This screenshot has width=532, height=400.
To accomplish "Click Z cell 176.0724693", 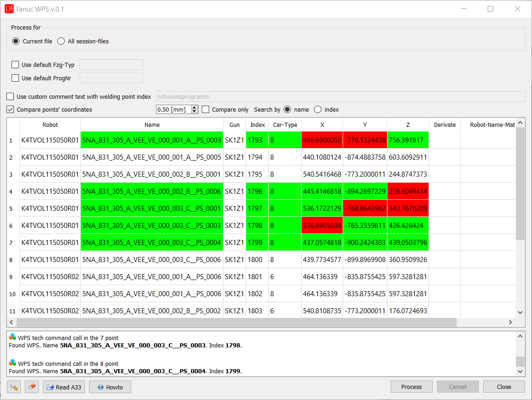I will (408, 310).
